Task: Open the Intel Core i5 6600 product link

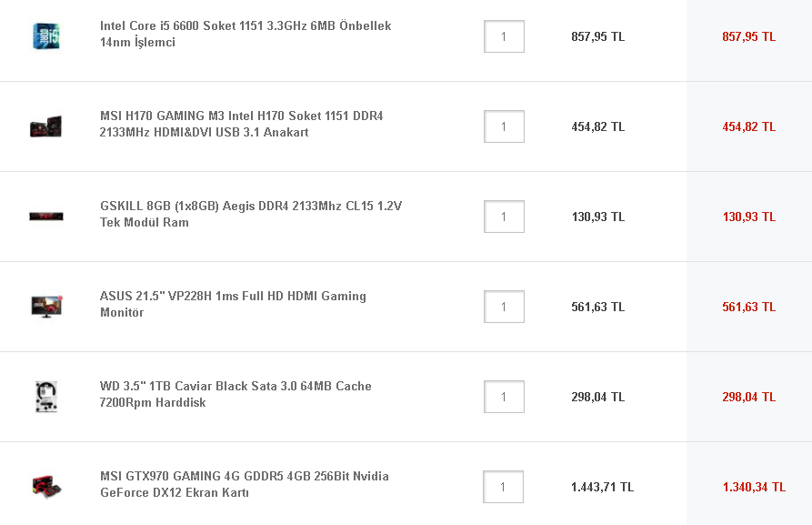Action: [246, 34]
